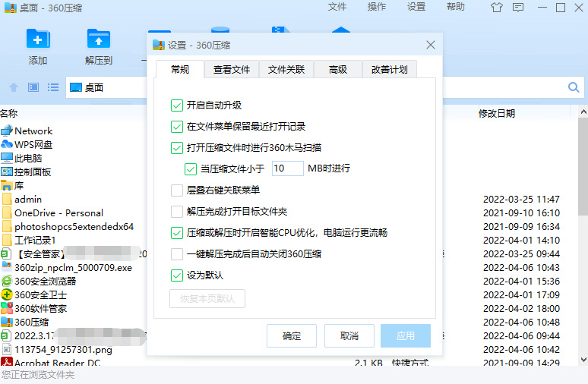Click the 修改日期 column header
Screen dimensions: 588x384
pyautogui.click(x=497, y=114)
